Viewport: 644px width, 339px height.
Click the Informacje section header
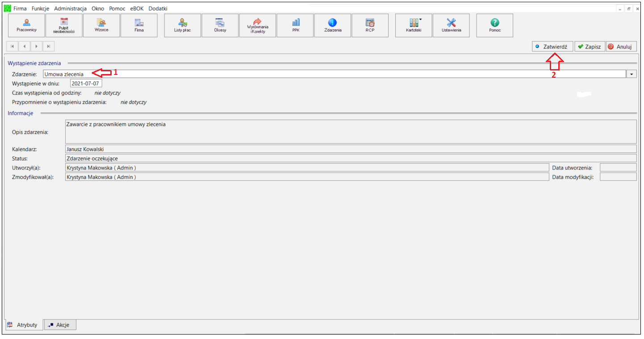[21, 113]
